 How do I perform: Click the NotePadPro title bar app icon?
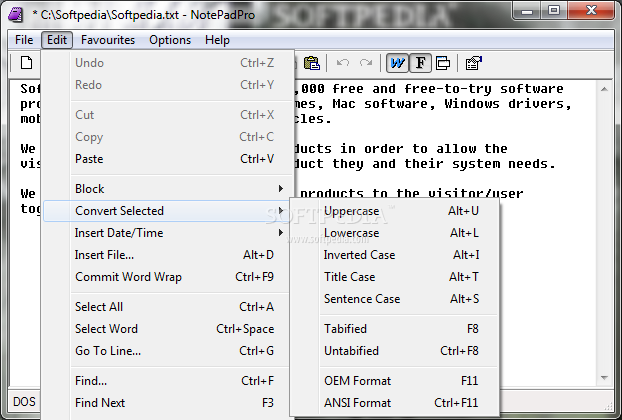[x=16, y=15]
